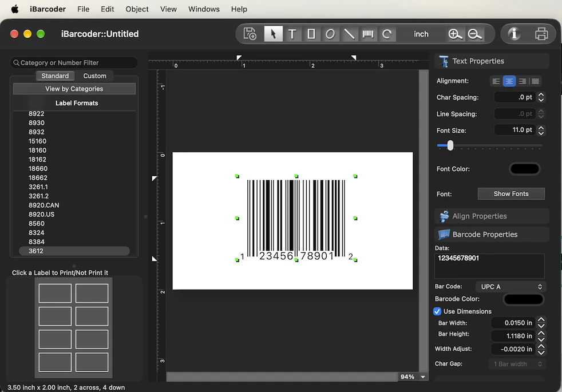Adjust the Font Size stepper
This screenshot has height=392, width=562.
tap(541, 130)
